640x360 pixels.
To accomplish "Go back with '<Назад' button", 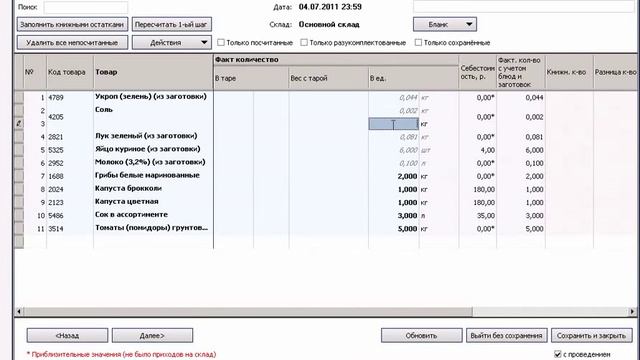I will click(x=67, y=336).
